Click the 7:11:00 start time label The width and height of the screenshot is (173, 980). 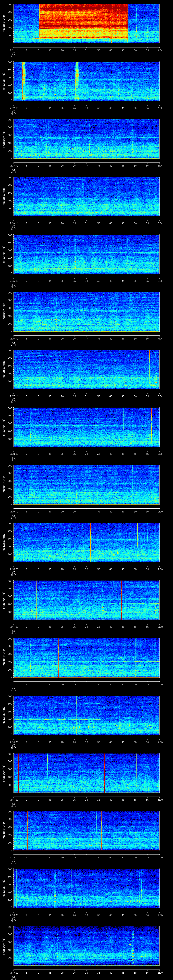coord(14,627)
